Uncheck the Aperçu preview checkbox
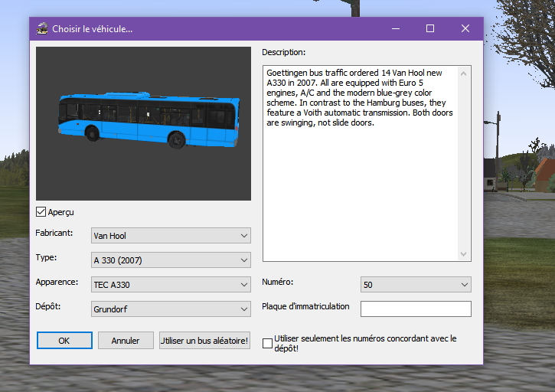The width and height of the screenshot is (555, 392). tap(41, 212)
